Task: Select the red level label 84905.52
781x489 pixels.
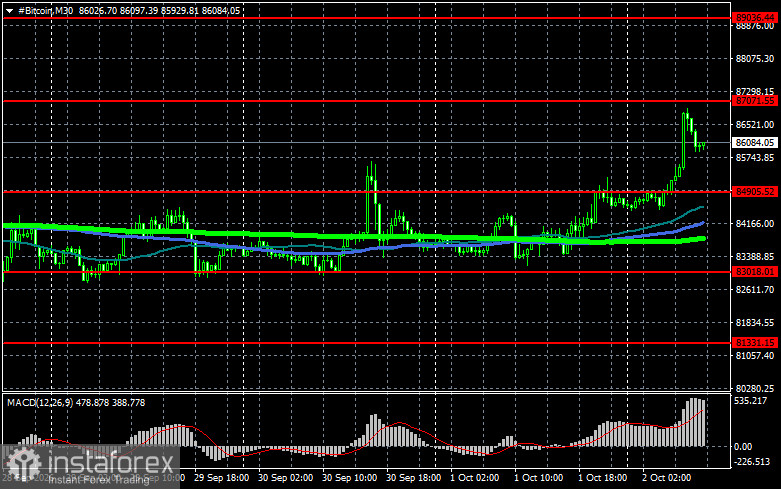Action: click(x=755, y=192)
